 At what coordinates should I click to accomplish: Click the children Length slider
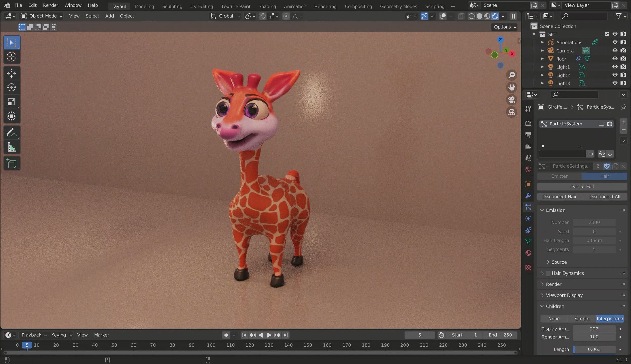coord(594,349)
